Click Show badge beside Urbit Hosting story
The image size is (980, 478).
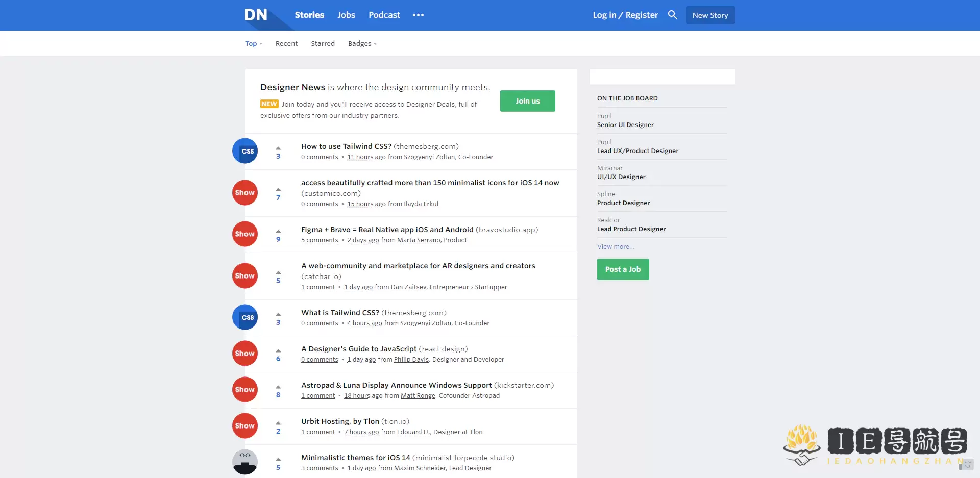[x=245, y=426]
